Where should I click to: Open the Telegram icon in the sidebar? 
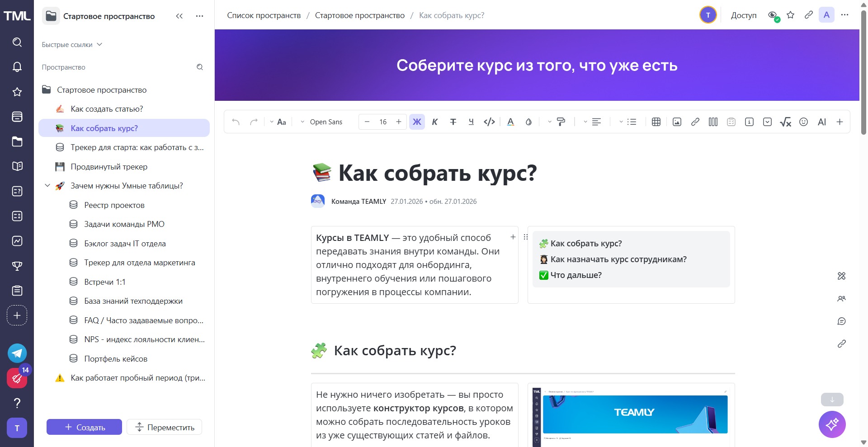click(17, 353)
